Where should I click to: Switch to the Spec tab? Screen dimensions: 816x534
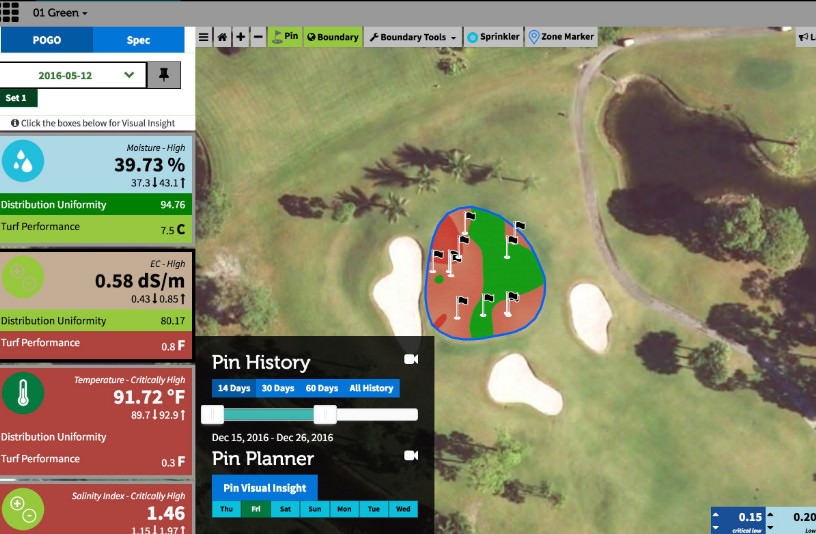[x=138, y=40]
